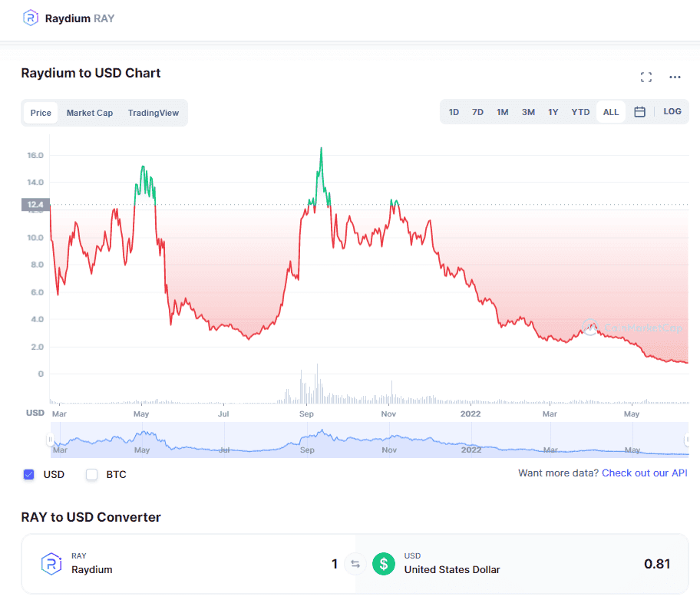
Task: Switch to the TradingView tab
Action: click(153, 113)
